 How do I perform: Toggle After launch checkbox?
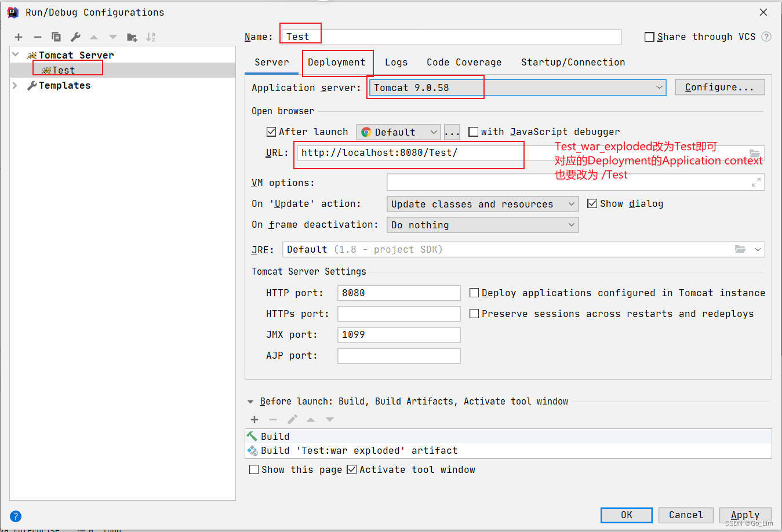(271, 132)
